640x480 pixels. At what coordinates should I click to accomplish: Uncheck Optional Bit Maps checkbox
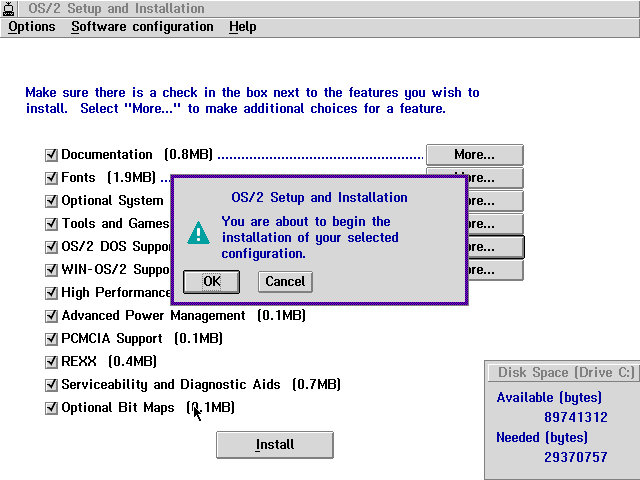pyautogui.click(x=51, y=408)
